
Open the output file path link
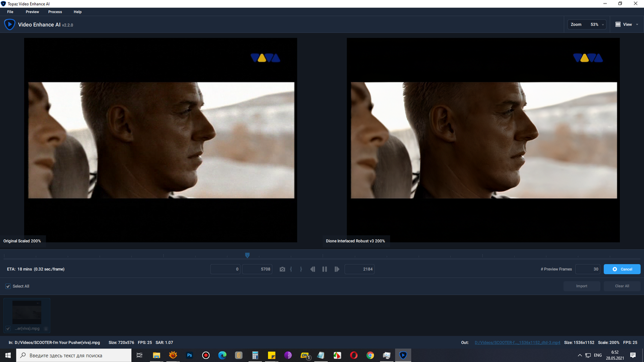pos(517,342)
